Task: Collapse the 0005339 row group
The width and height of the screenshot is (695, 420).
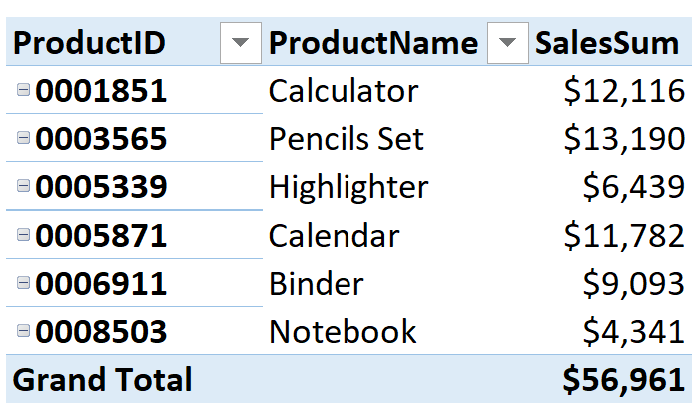Action: coord(24,187)
